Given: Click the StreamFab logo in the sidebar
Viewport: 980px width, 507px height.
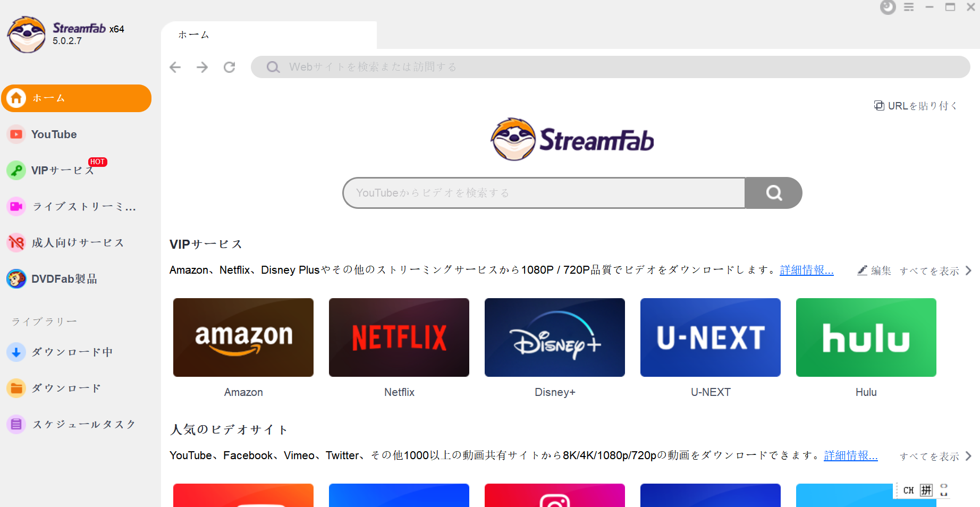Looking at the screenshot, I should 27,35.
